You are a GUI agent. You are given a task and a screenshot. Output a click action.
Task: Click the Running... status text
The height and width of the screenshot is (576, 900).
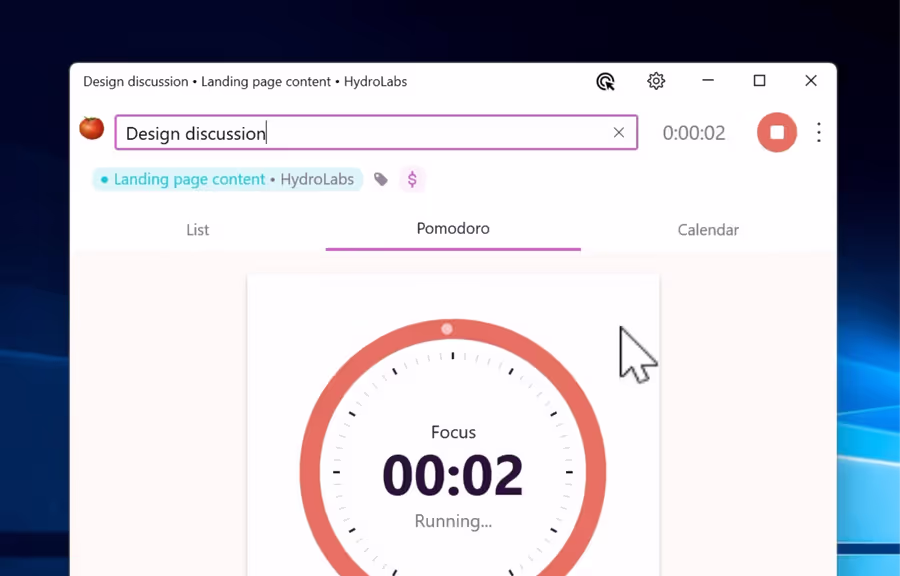click(x=453, y=521)
